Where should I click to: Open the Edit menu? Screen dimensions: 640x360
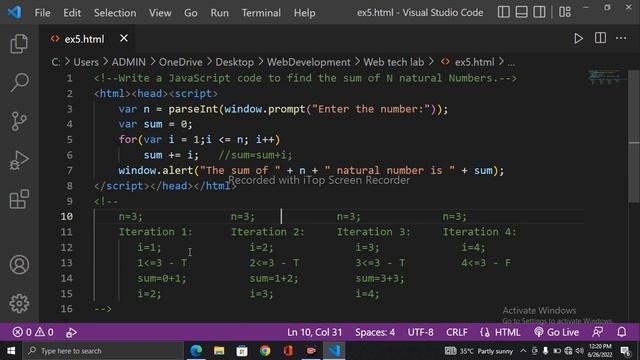72,13
